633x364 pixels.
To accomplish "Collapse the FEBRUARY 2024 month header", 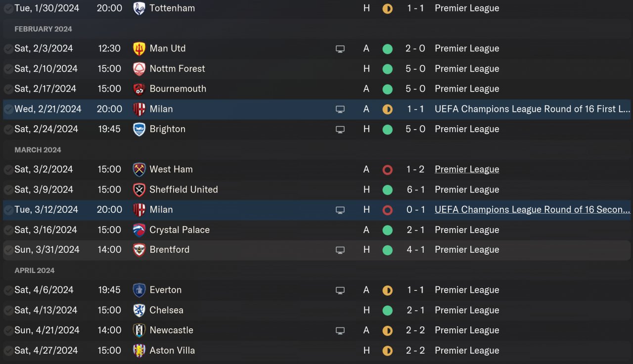I will pyautogui.click(x=43, y=29).
